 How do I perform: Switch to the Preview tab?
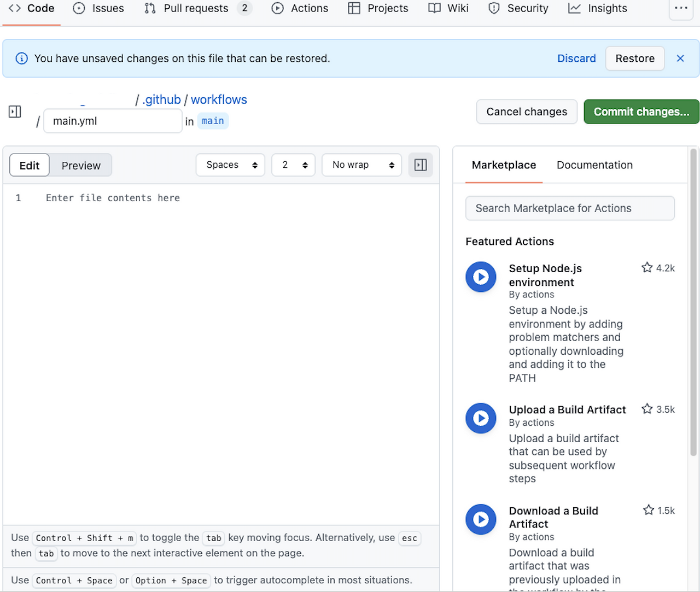coord(80,165)
